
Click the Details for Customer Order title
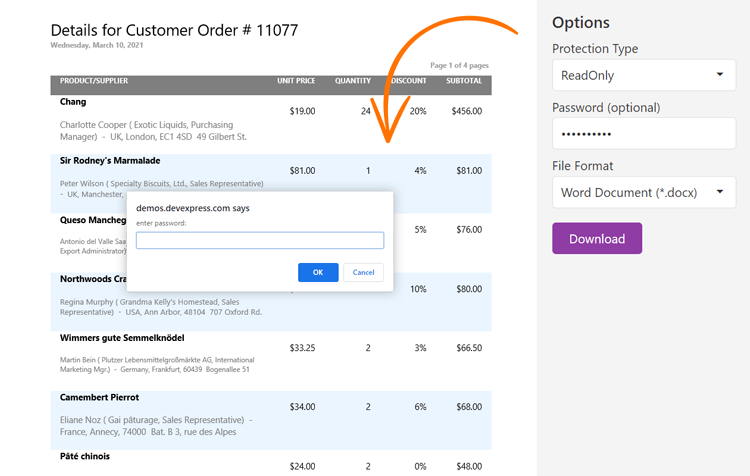coord(174,30)
